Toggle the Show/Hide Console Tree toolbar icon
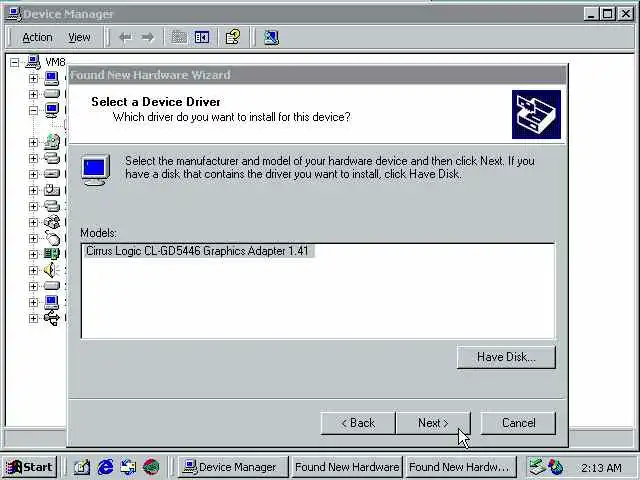 point(202,38)
